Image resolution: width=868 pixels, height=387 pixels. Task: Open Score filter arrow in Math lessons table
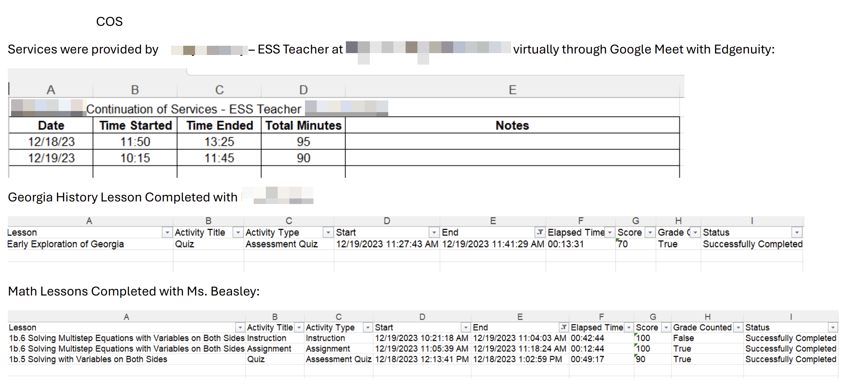(666, 327)
